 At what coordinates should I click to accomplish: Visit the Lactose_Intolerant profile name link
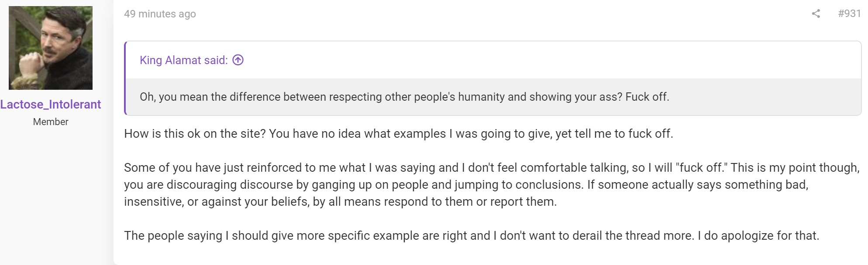51,105
